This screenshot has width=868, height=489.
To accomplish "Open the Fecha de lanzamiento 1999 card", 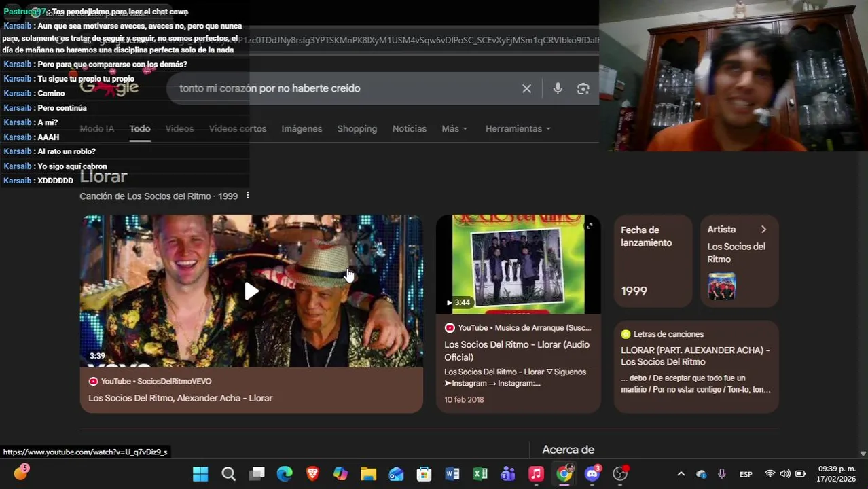I will coord(653,261).
